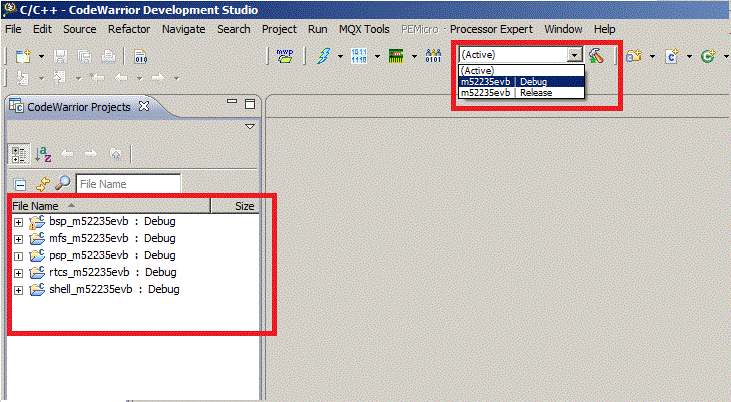Sort by the File Name column header
The width and height of the screenshot is (731, 402).
click(x=110, y=206)
